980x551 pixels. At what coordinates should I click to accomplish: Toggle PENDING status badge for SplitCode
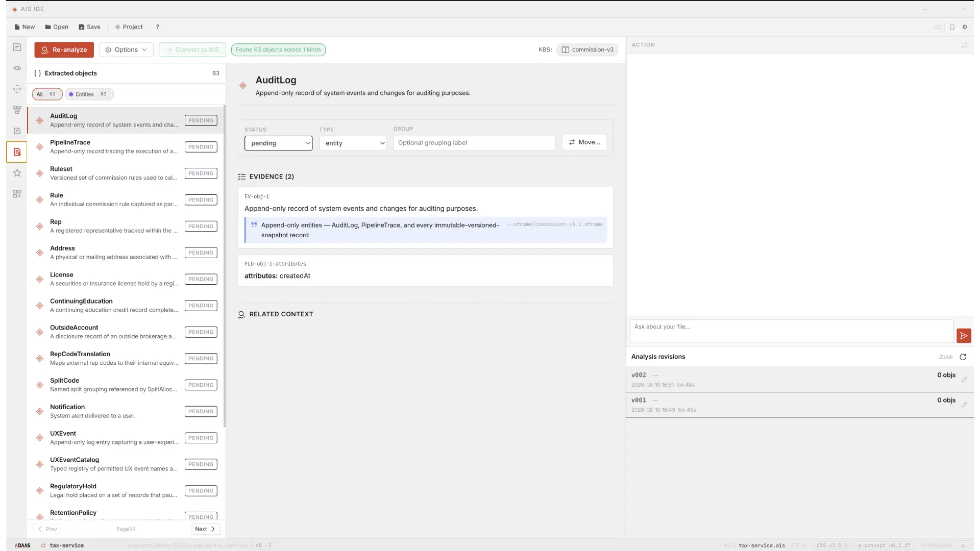[x=201, y=385]
